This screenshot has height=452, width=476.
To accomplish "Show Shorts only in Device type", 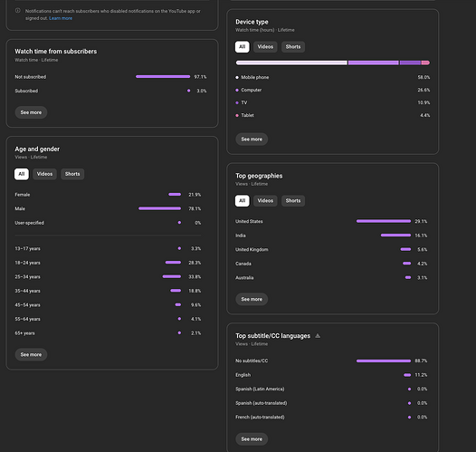I will point(293,47).
